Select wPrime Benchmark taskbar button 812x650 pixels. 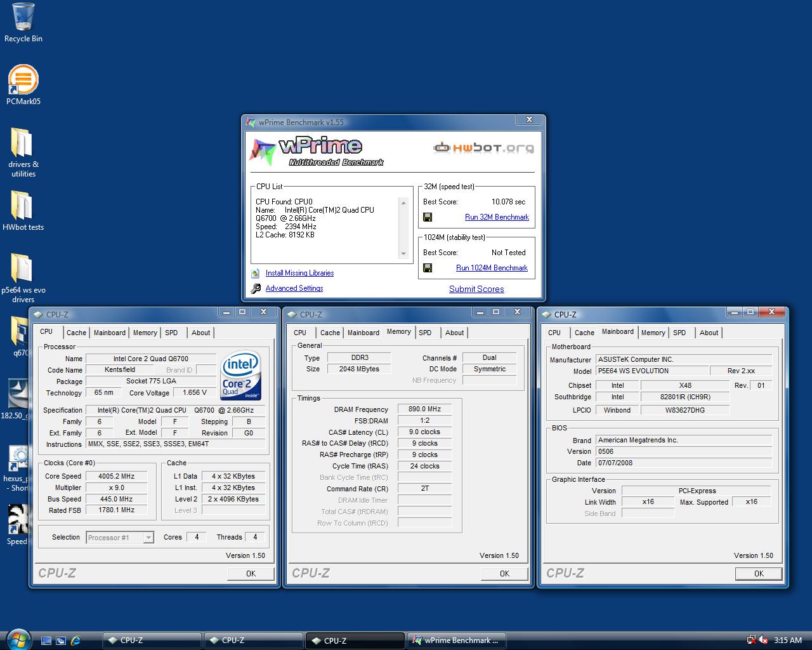(457, 640)
